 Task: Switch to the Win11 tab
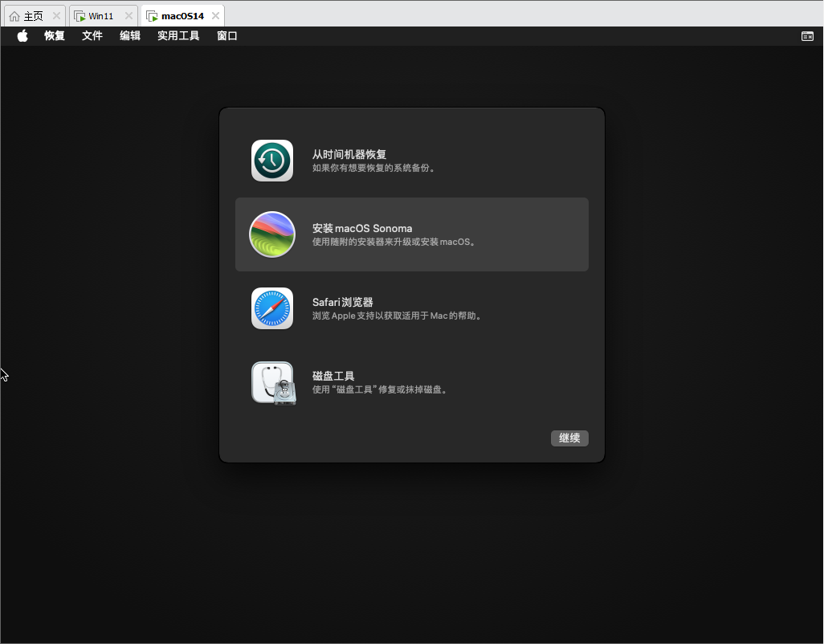click(103, 16)
